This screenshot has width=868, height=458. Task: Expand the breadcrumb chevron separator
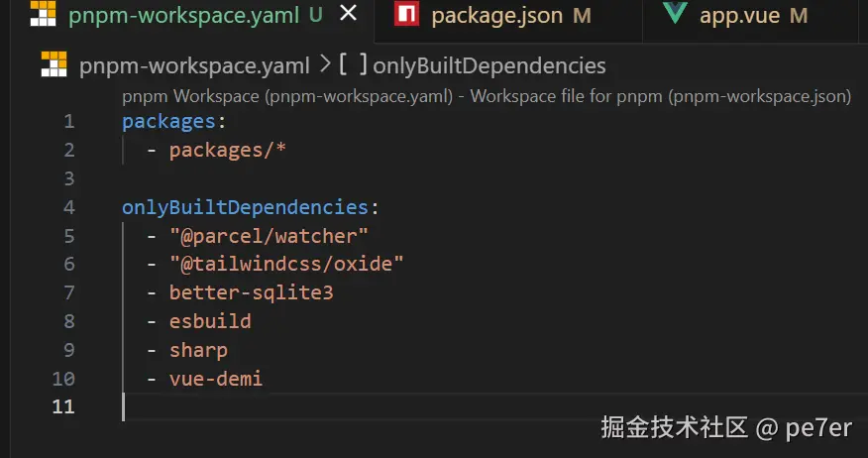click(325, 64)
